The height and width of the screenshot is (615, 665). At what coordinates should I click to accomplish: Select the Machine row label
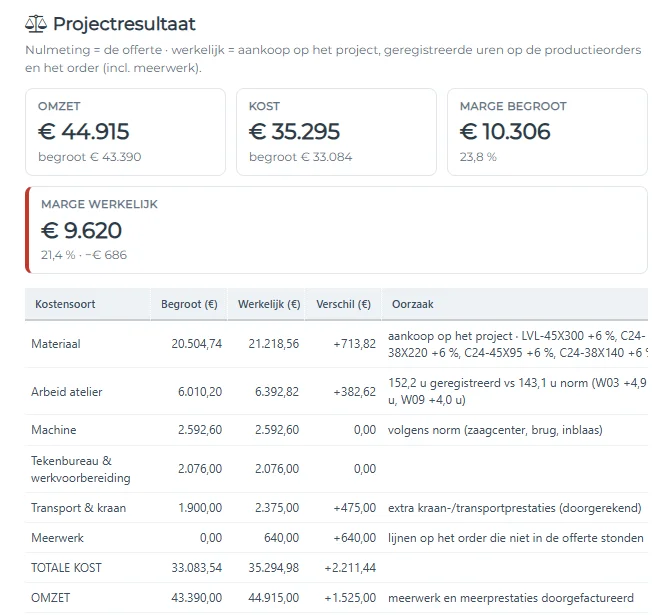coord(54,430)
